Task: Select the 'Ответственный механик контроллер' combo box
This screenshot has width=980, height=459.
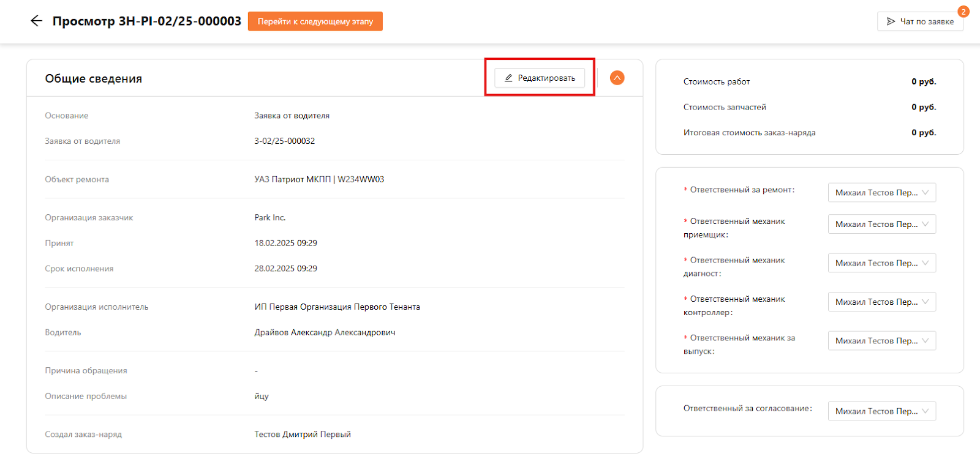Action: pos(881,302)
